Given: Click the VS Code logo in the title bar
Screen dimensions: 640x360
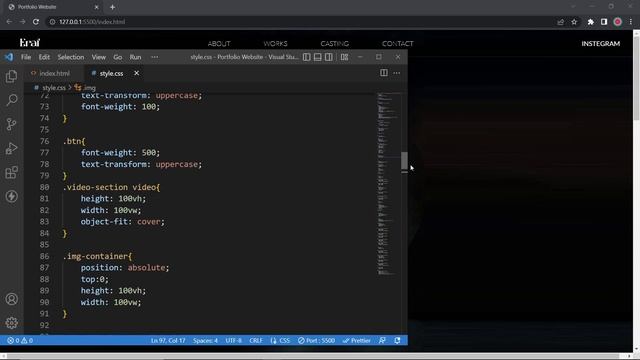Looking at the screenshot, I should [9, 57].
